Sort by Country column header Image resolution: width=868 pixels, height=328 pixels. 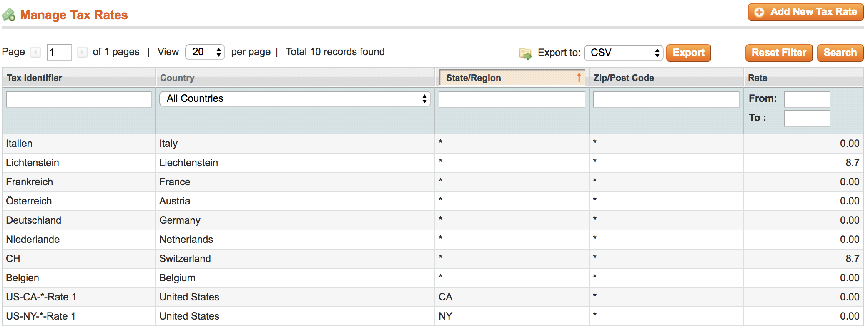tap(177, 78)
